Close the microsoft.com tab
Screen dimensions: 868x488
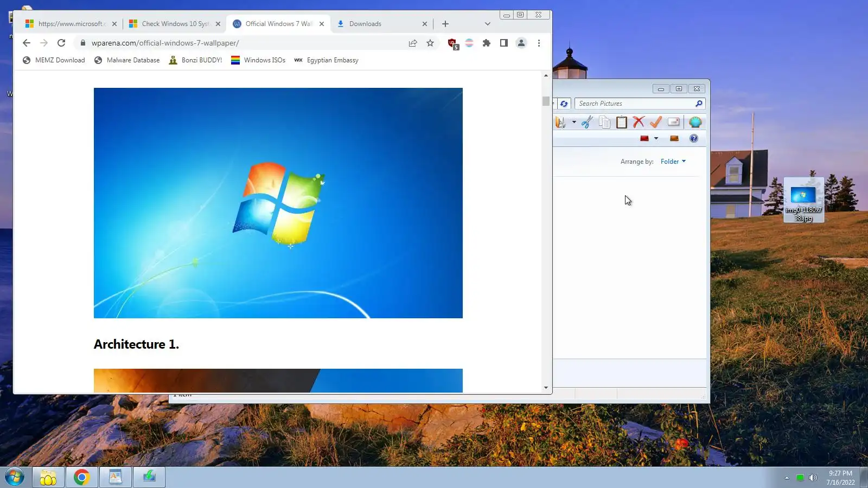tap(114, 24)
